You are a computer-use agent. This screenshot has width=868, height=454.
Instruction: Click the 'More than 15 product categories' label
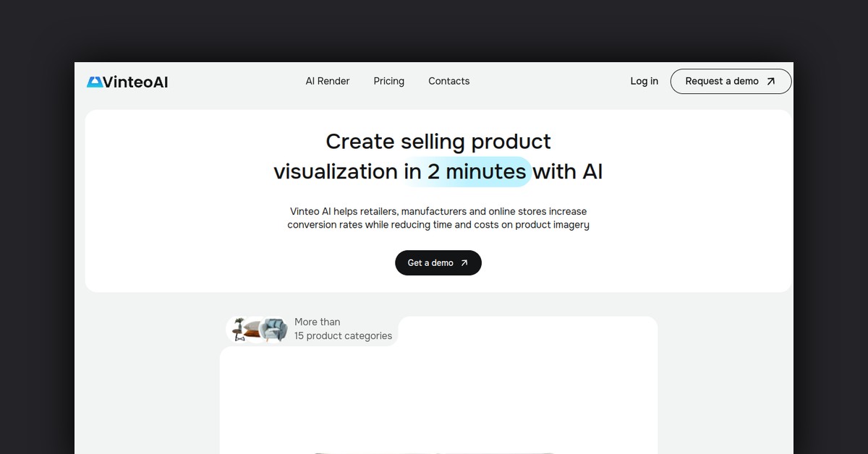343,329
